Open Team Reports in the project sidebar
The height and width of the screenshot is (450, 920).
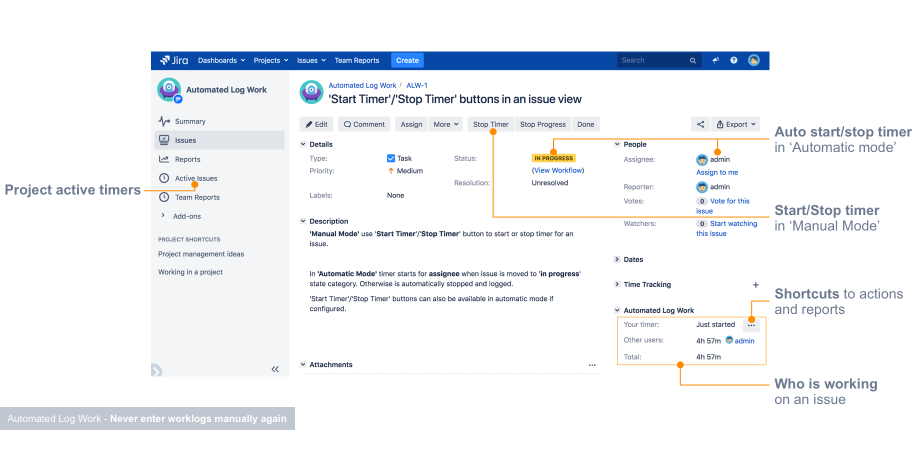click(x=197, y=197)
